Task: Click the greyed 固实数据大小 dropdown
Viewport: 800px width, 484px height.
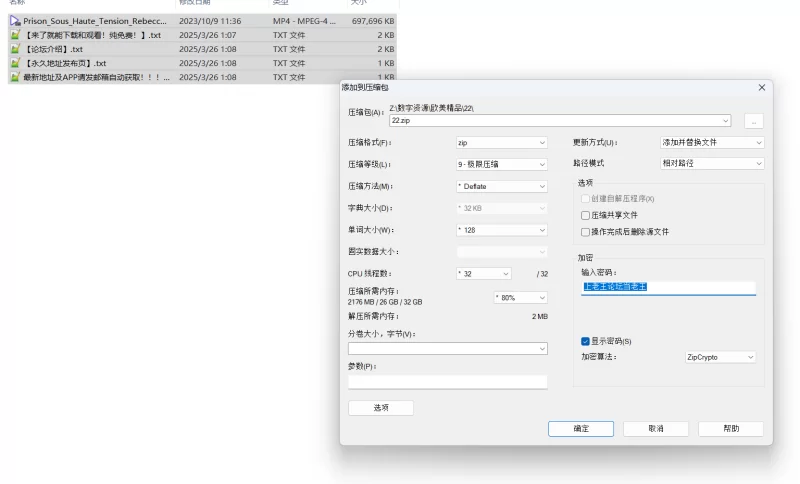Action: point(502,252)
